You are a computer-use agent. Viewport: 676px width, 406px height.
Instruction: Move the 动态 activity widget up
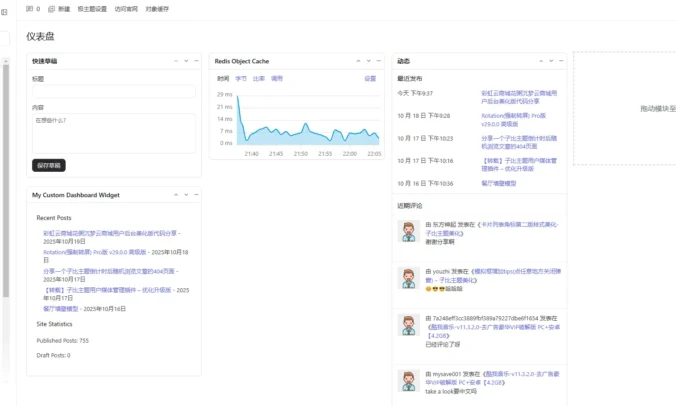click(x=541, y=61)
